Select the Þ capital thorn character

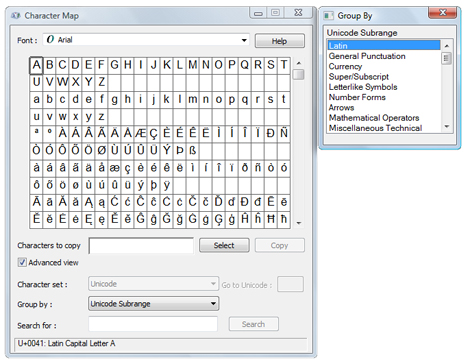tap(179, 151)
